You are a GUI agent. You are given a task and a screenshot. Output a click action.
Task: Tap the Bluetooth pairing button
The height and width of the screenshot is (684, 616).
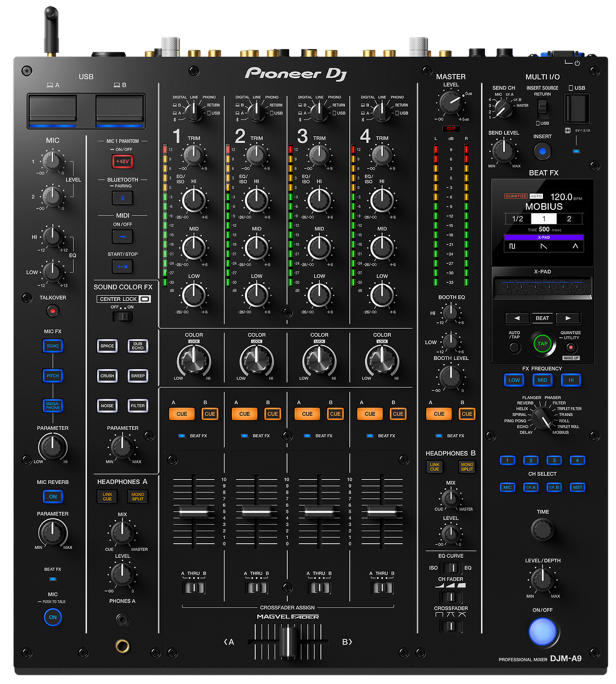123,198
